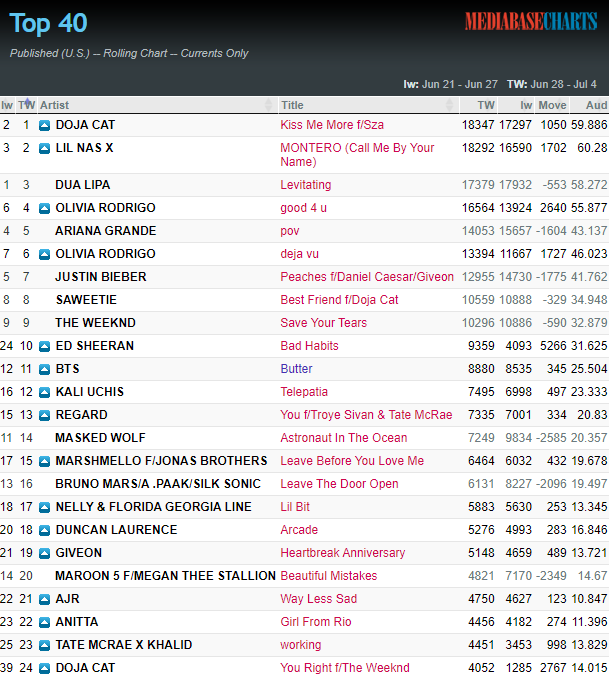The image size is (609, 676).
Task: Click the MEDIABASE CHARTS logo
Action: [x=531, y=21]
